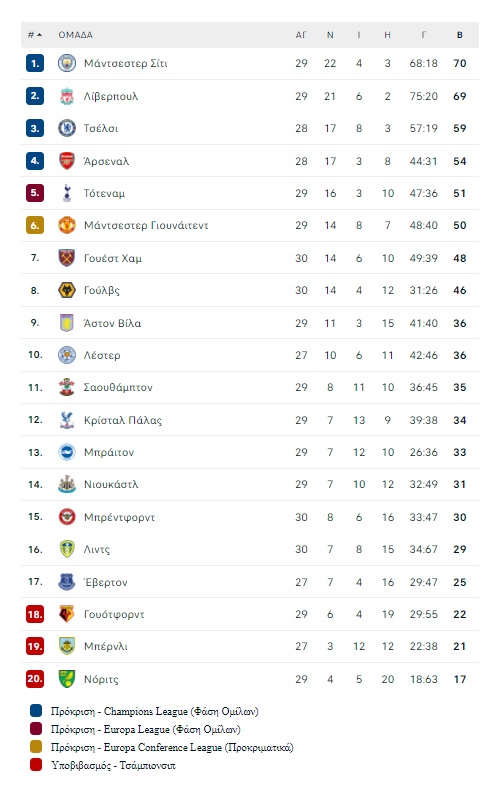The image size is (497, 794).
Task: Select the Everton crest icon
Action: [67, 582]
